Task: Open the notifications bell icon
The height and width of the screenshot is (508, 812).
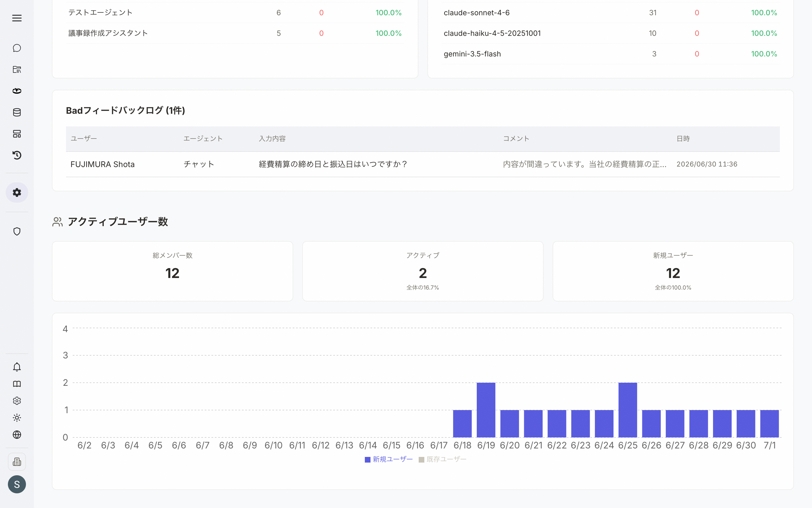Action: tap(17, 367)
